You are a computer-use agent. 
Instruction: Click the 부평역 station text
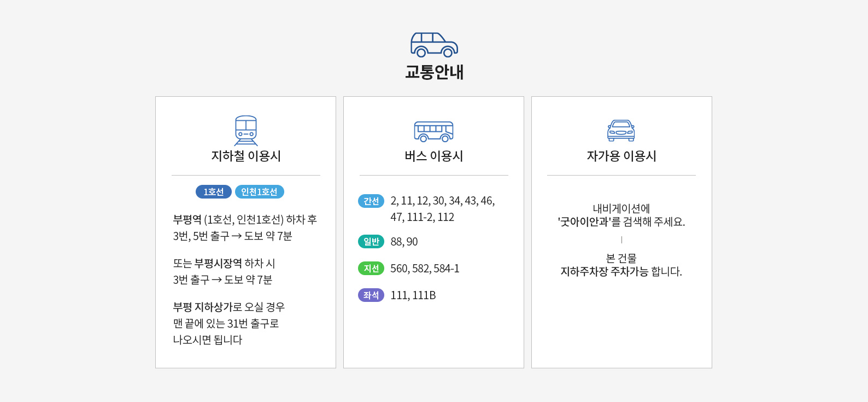pos(187,220)
